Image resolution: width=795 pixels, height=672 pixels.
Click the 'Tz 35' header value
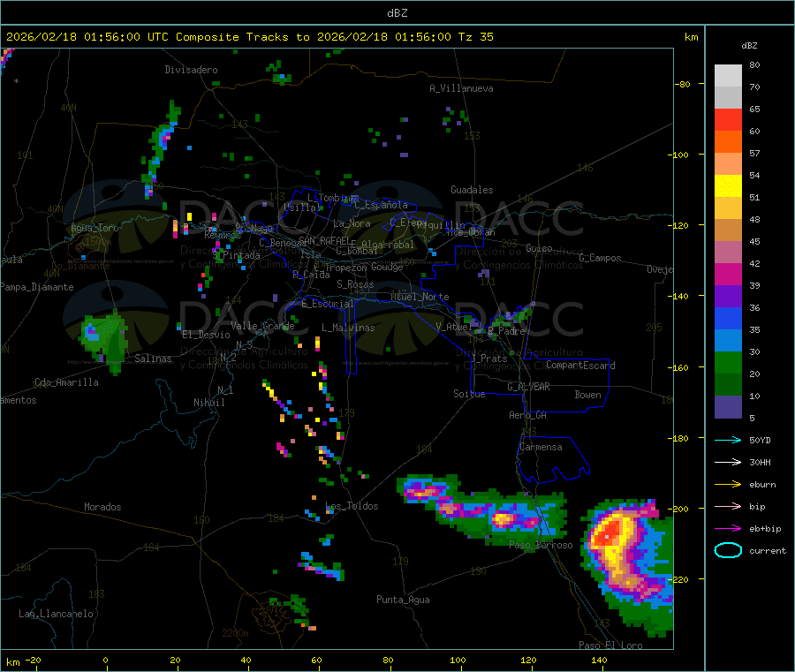(x=475, y=37)
